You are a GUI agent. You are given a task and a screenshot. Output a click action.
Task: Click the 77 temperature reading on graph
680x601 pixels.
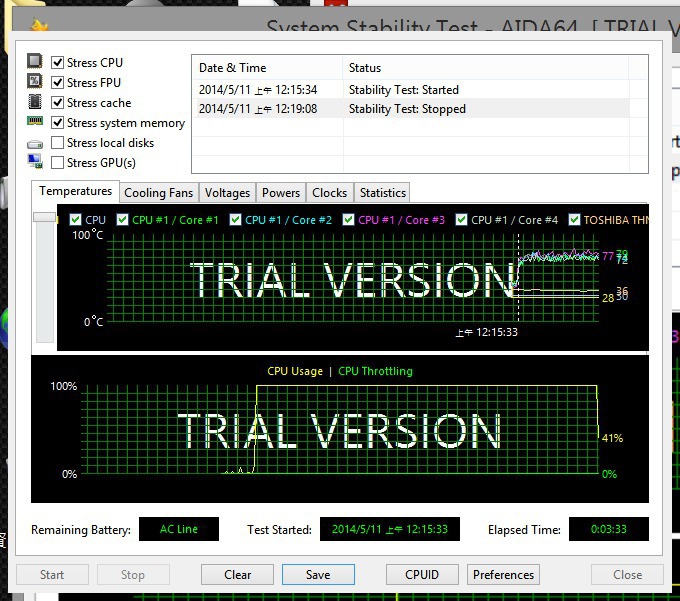click(x=608, y=256)
